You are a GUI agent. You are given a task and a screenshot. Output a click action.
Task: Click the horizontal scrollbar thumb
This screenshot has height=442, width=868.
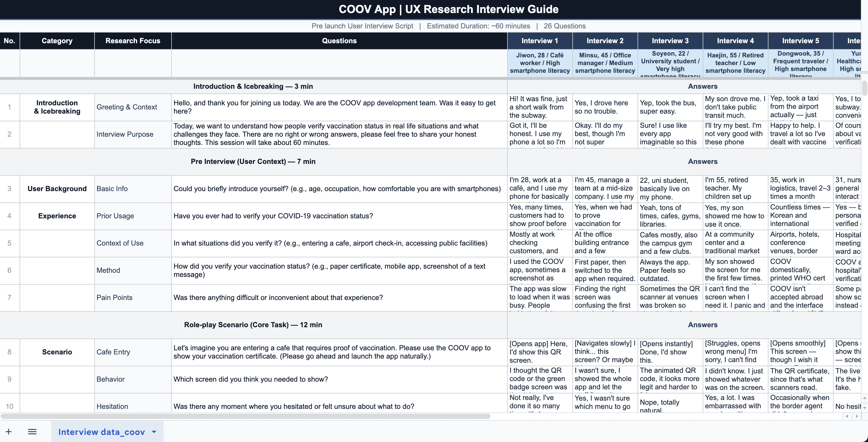(245, 417)
